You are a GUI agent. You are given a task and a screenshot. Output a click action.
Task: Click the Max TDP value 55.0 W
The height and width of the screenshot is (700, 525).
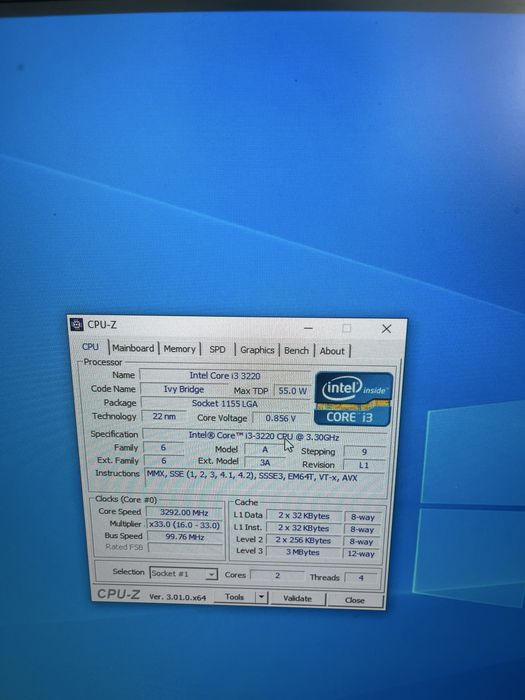[x=292, y=391]
